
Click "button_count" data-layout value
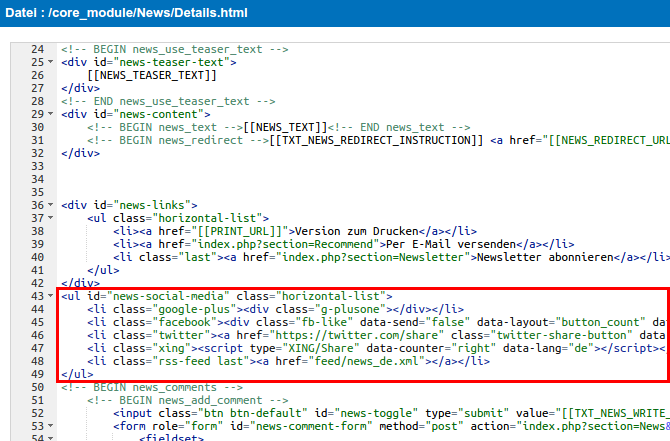[x=600, y=322]
